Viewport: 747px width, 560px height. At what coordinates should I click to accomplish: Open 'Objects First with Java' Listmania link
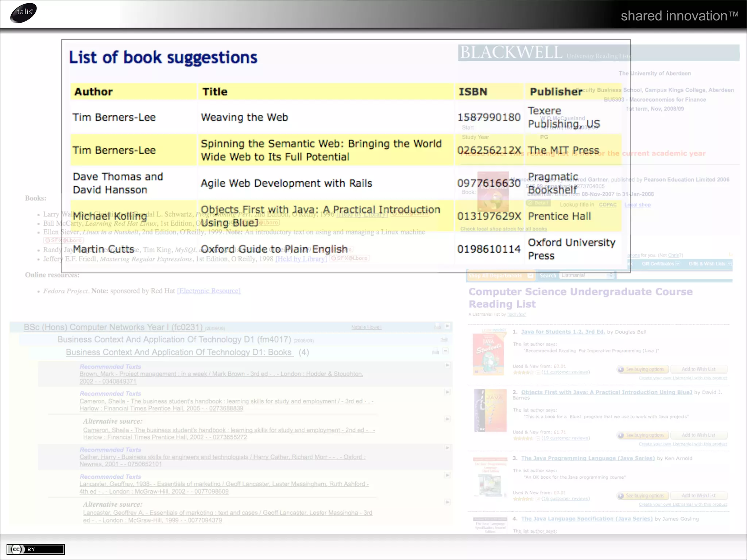pos(607,392)
